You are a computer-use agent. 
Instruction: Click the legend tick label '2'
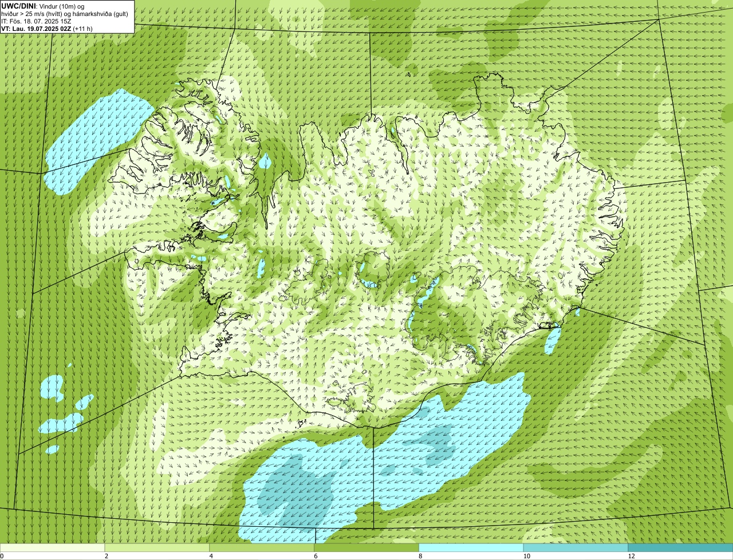click(x=107, y=556)
